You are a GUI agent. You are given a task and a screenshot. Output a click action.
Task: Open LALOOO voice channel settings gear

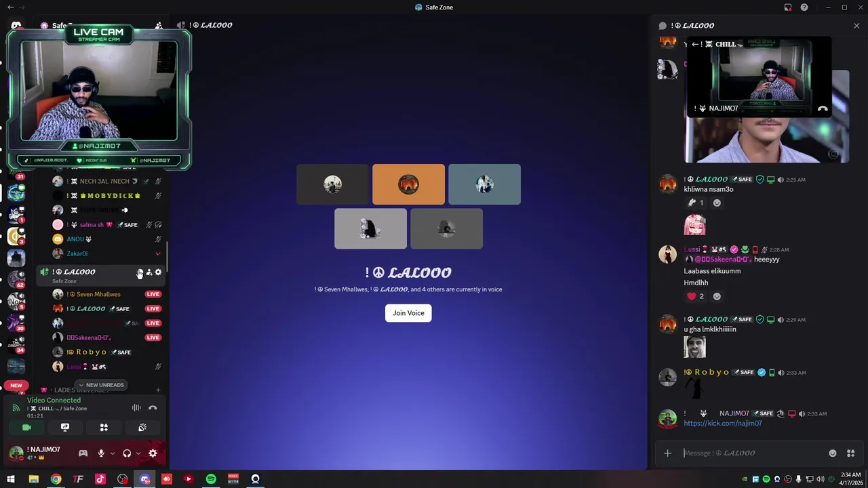[x=158, y=272]
